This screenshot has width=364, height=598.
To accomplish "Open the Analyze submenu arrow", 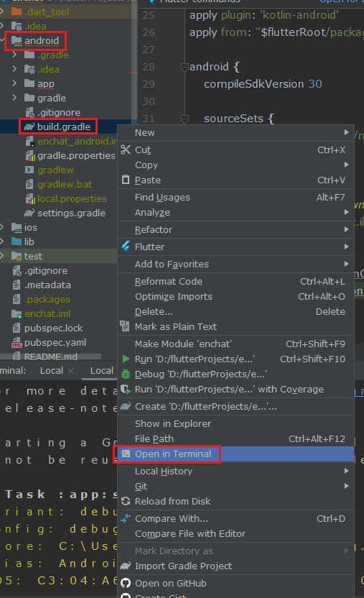I will tap(347, 212).
